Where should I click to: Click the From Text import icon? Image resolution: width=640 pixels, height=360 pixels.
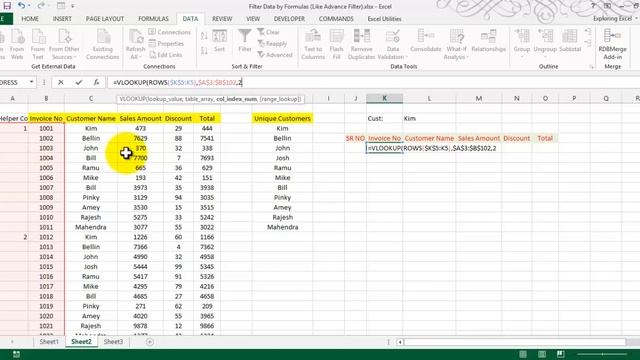click(x=38, y=44)
